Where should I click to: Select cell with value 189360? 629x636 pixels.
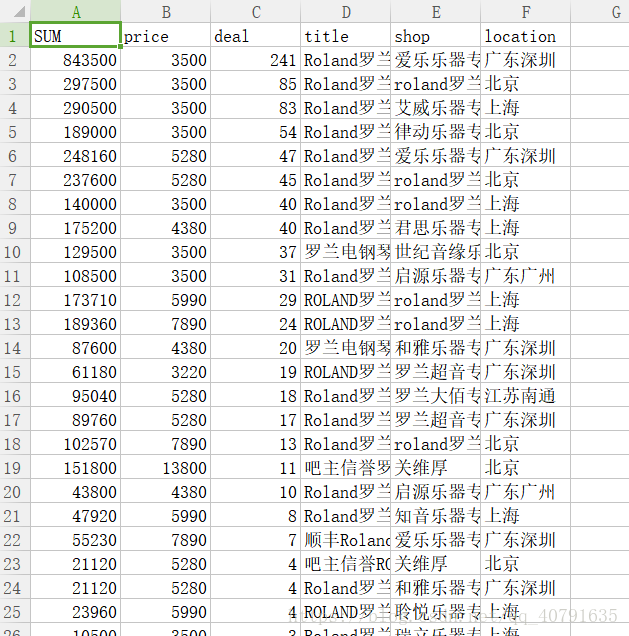[x=75, y=323]
